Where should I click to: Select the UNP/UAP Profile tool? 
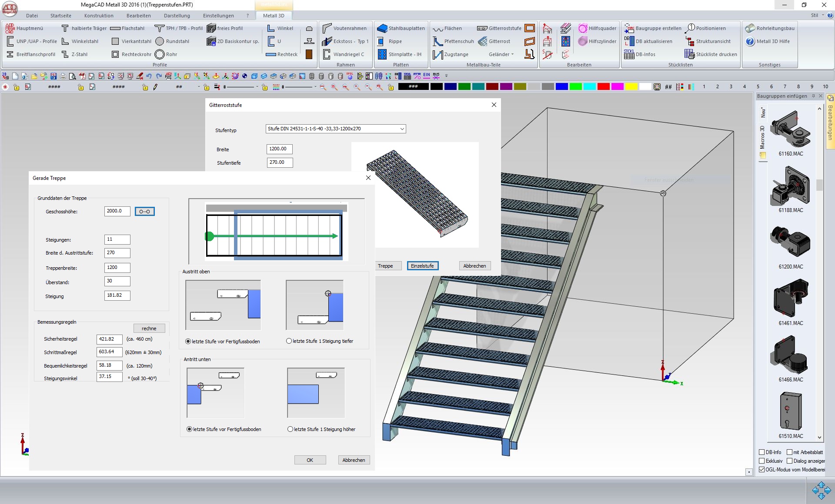pyautogui.click(x=32, y=41)
